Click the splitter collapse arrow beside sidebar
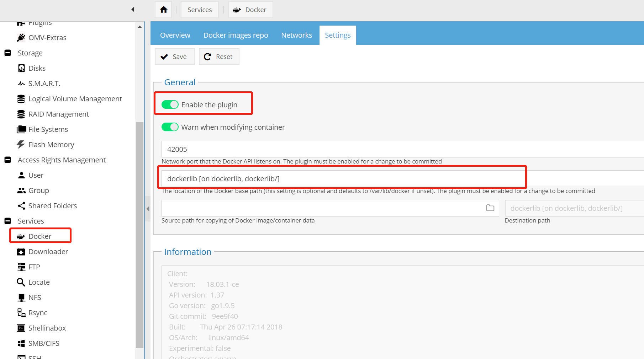 [148, 209]
